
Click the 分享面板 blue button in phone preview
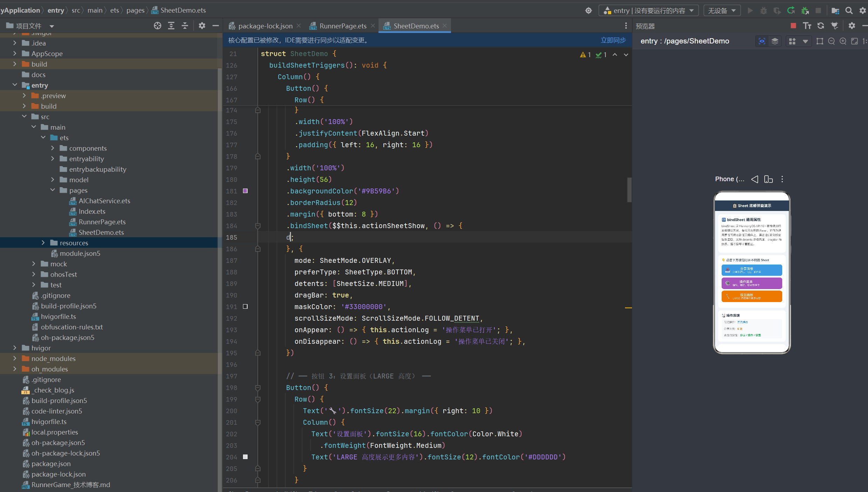[x=752, y=270]
